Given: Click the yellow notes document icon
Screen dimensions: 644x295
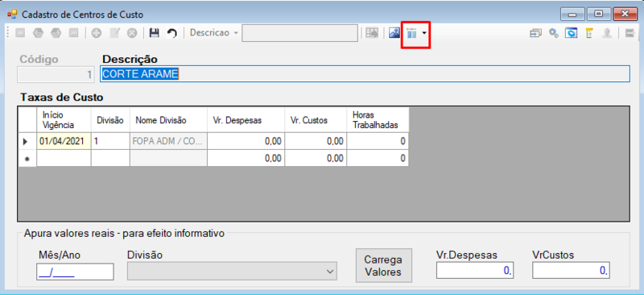Looking at the screenshot, I should coord(589,33).
